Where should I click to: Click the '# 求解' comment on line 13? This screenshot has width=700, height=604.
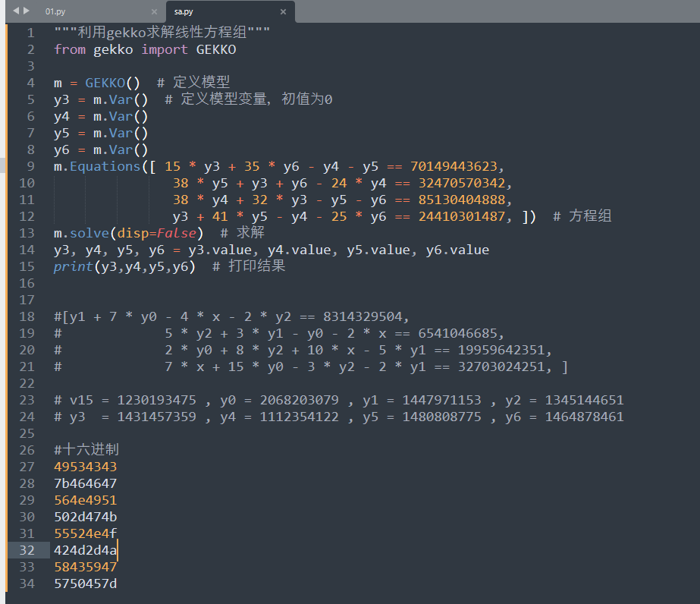(243, 233)
